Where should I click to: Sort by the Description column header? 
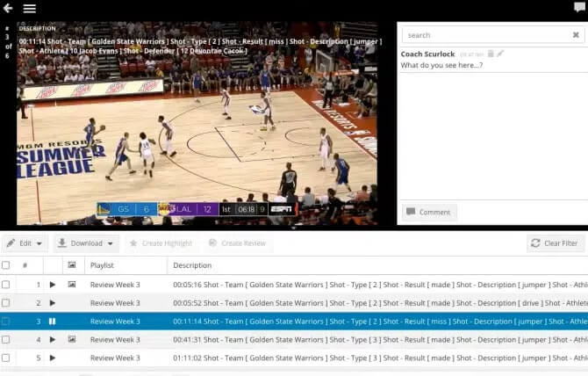click(192, 265)
